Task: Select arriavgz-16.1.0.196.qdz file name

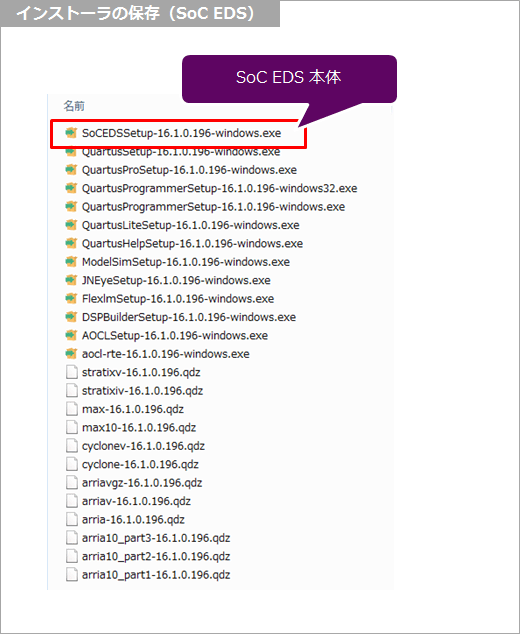Action: tap(142, 483)
